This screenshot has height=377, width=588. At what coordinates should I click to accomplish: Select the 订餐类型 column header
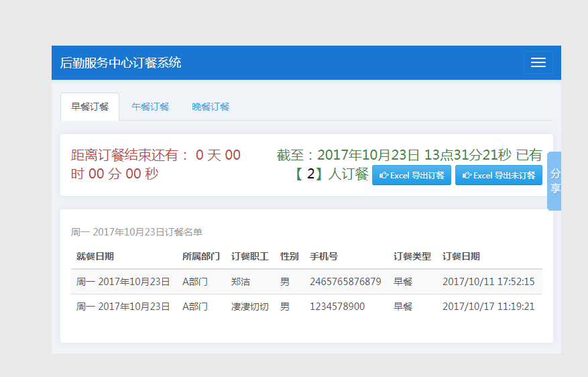pyautogui.click(x=412, y=256)
